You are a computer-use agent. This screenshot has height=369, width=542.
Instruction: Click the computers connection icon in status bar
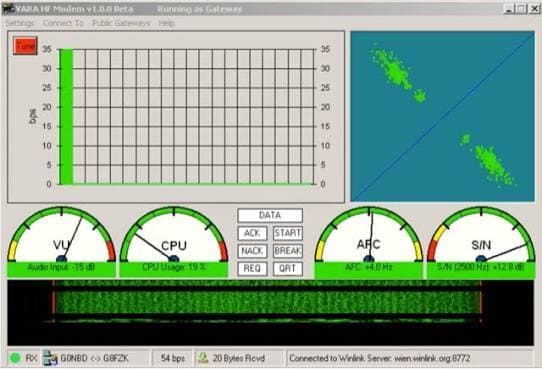50,358
